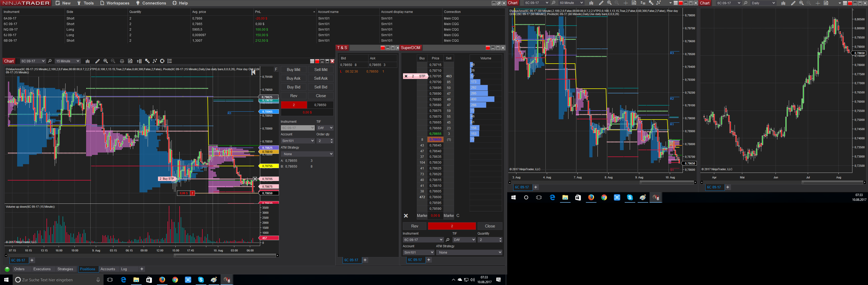Open Indicators in 60 Minute chart toolbar
868x285 pixels.
point(659,3)
